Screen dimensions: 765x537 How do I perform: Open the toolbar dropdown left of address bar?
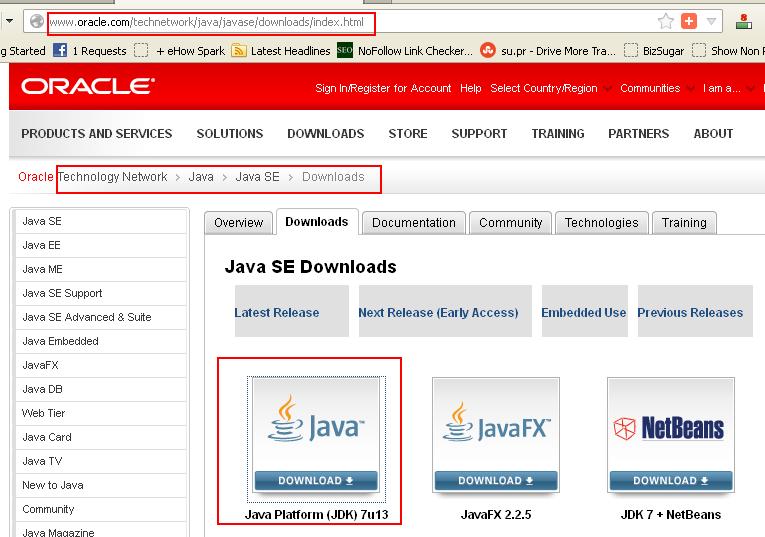point(9,21)
